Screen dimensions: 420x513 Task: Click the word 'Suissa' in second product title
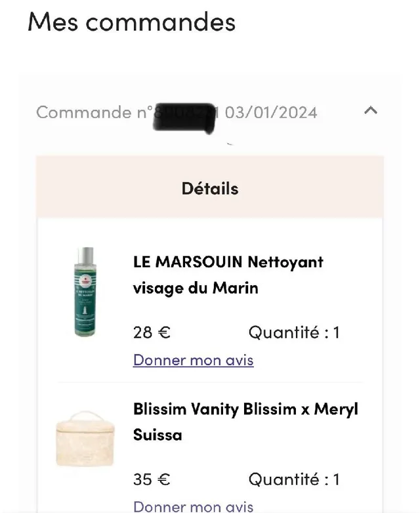(x=157, y=435)
